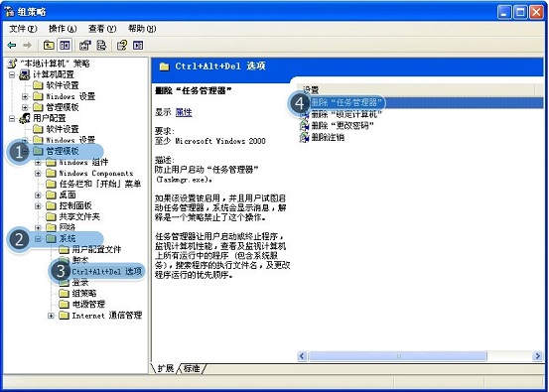Click the Forward arrow toolbar icon
The height and width of the screenshot is (392, 549).
point(28,45)
